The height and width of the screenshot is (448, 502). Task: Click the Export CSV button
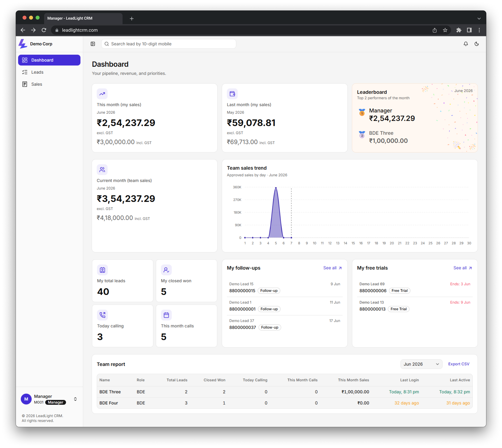click(x=459, y=364)
